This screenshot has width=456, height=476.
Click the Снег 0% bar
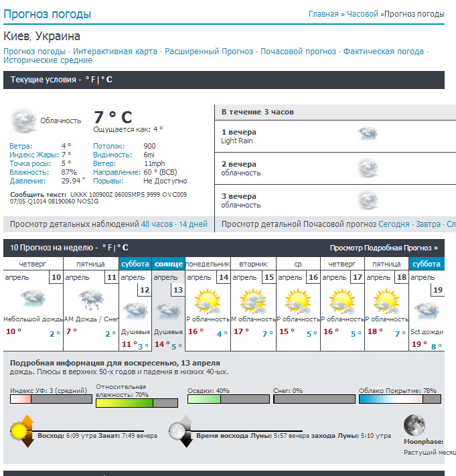(314, 399)
